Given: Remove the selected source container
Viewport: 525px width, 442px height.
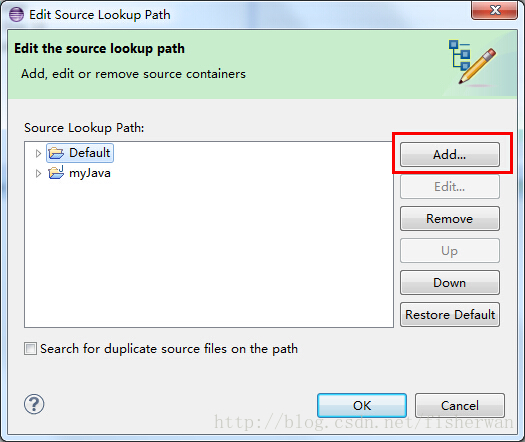Looking at the screenshot, I should (x=450, y=219).
